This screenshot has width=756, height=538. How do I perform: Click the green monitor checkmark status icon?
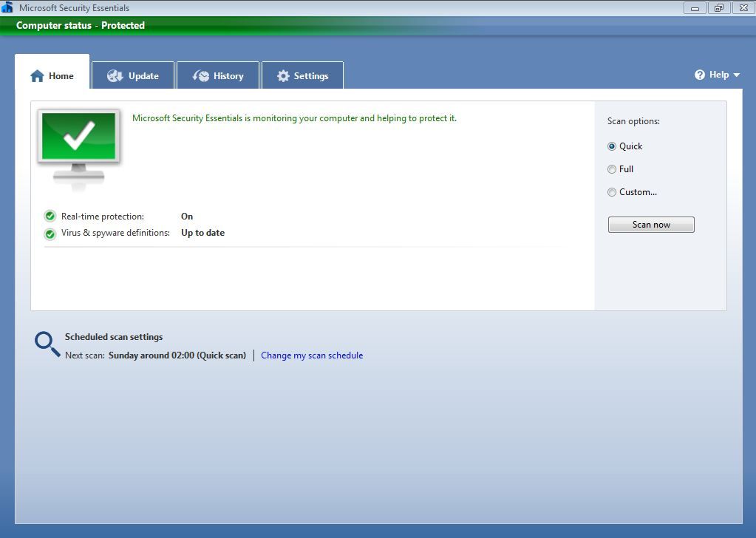(x=79, y=149)
